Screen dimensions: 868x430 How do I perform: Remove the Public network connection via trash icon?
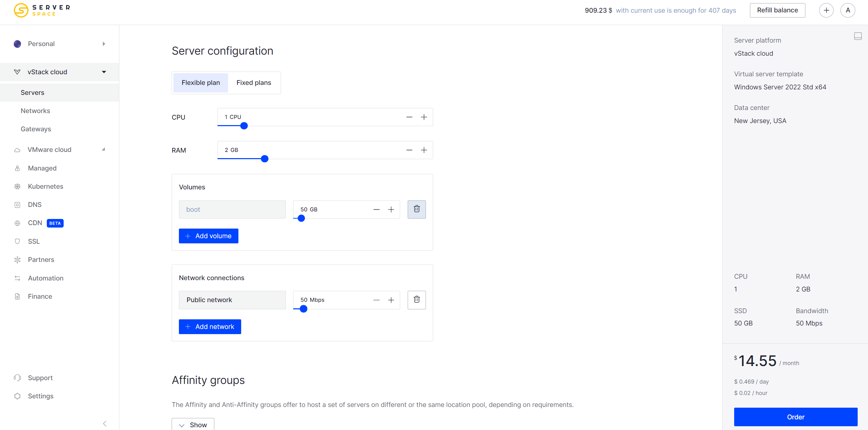coord(417,300)
